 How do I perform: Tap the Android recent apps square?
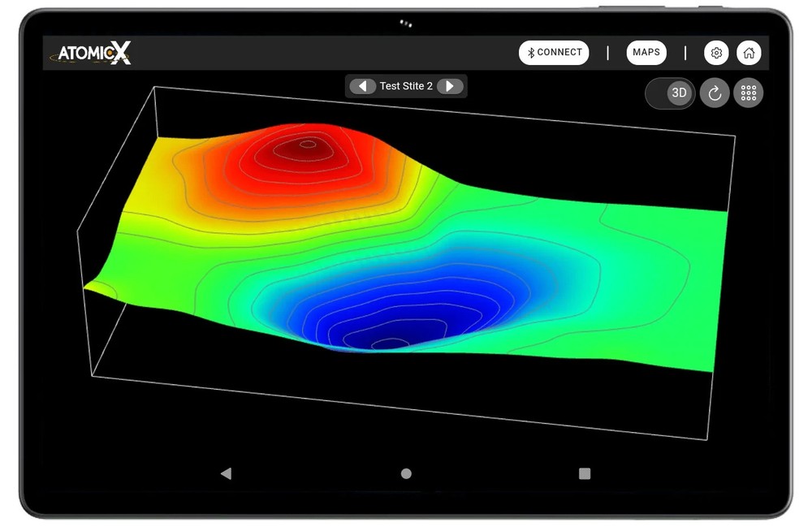[x=585, y=473]
